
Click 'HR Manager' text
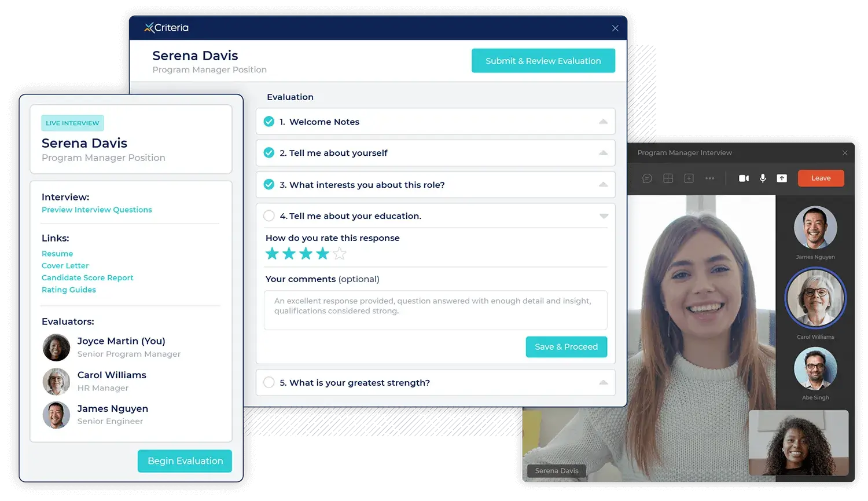pos(103,388)
